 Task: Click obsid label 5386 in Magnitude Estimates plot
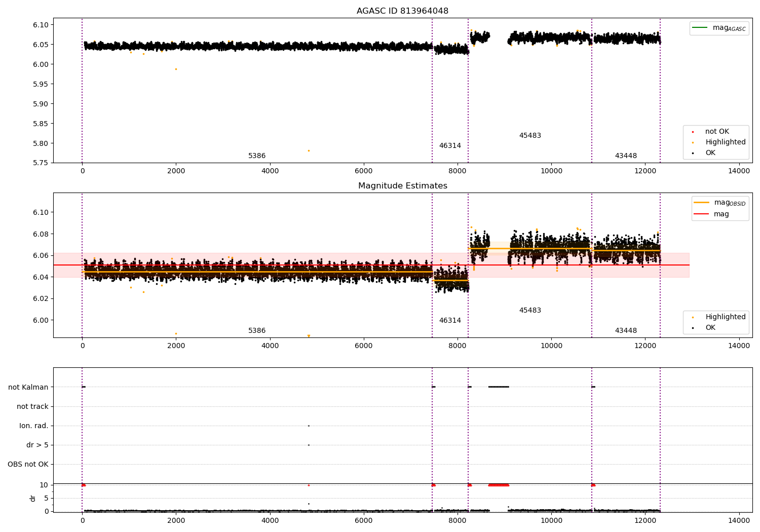click(257, 331)
